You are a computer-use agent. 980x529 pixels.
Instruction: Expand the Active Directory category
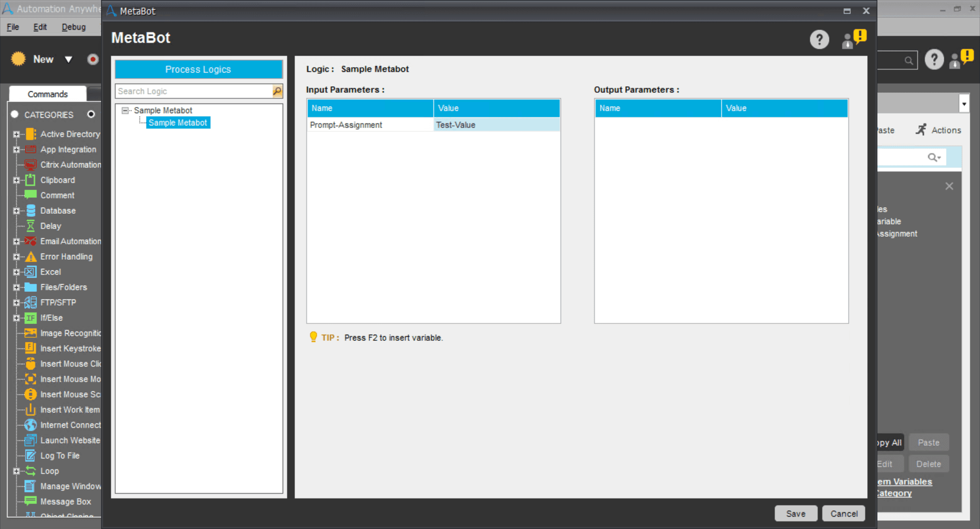16,134
